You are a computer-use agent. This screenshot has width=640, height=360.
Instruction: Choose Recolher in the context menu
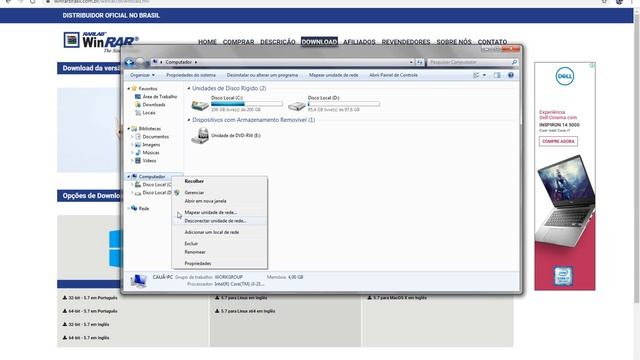(x=220, y=181)
